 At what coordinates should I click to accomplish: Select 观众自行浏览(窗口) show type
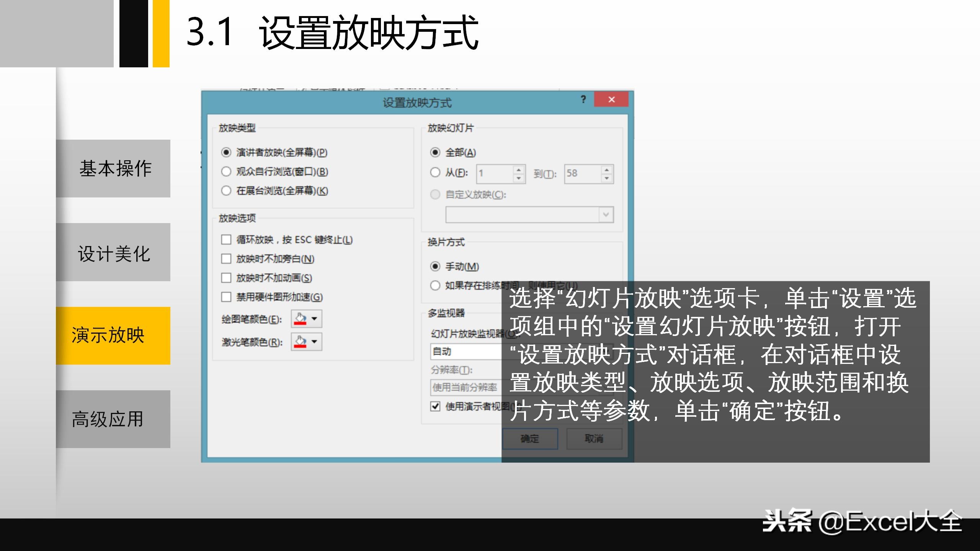pyautogui.click(x=226, y=172)
